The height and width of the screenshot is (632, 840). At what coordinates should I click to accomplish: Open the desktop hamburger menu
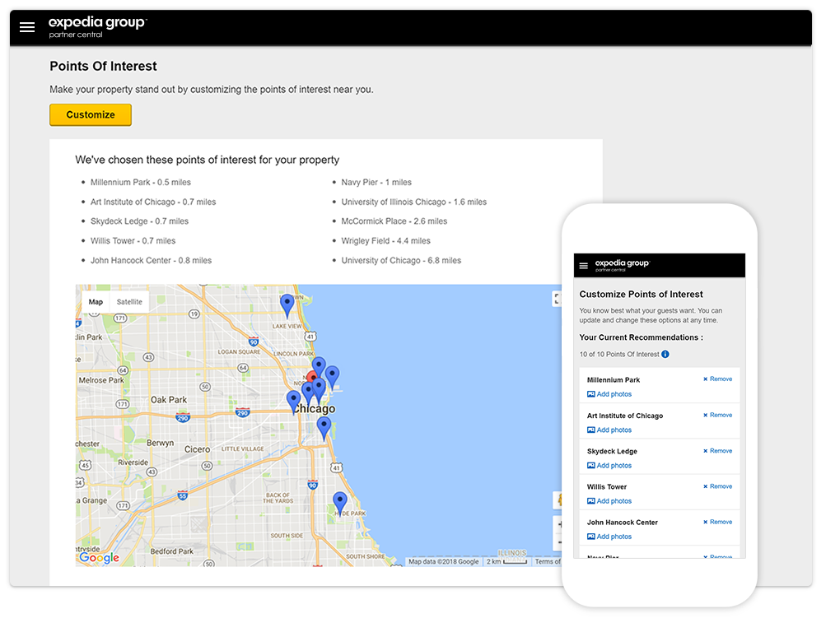click(x=27, y=27)
